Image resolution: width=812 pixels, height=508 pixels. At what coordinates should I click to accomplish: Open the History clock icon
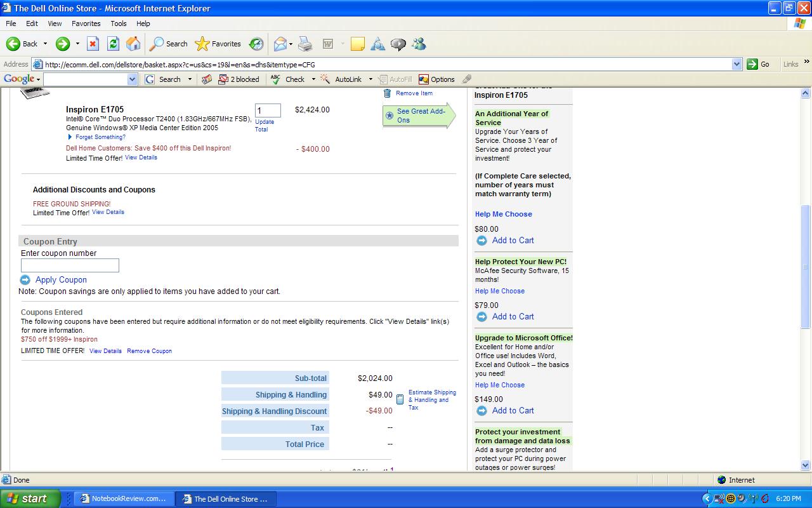256,44
